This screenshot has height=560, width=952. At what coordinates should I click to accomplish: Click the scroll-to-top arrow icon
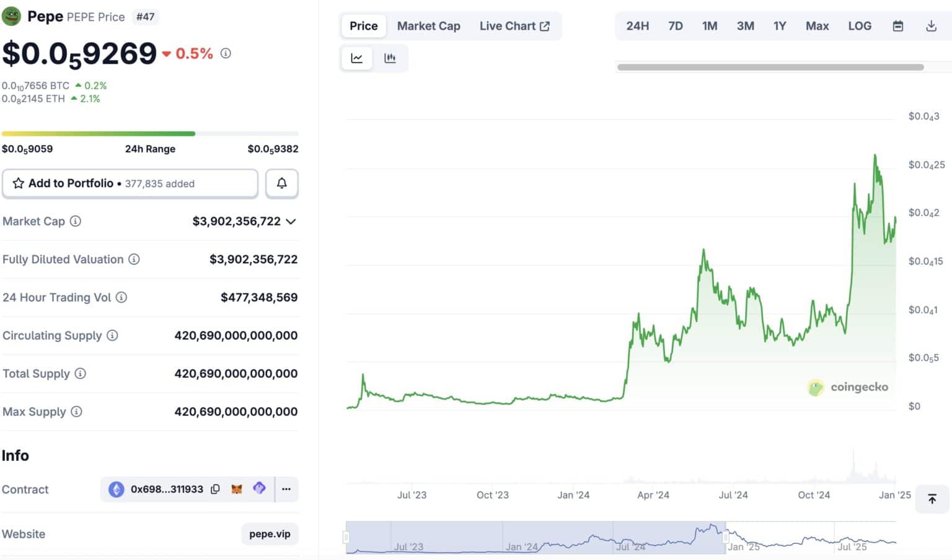click(x=932, y=499)
